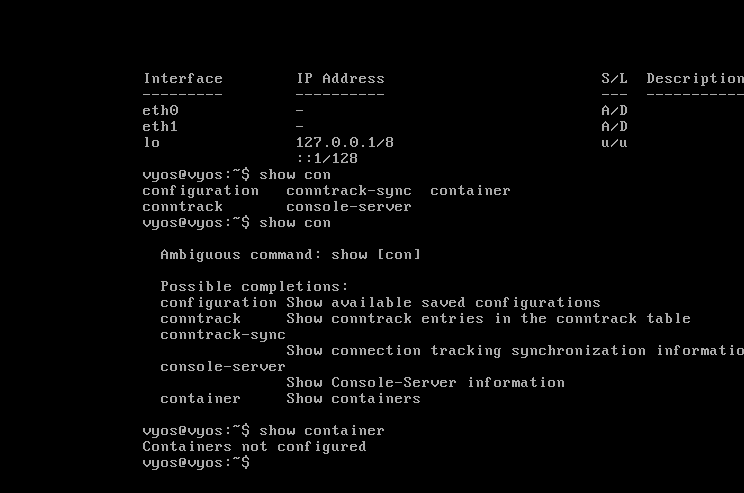Click the "show container" command line
Viewport: 744px width, 493px height.
[x=263, y=430]
